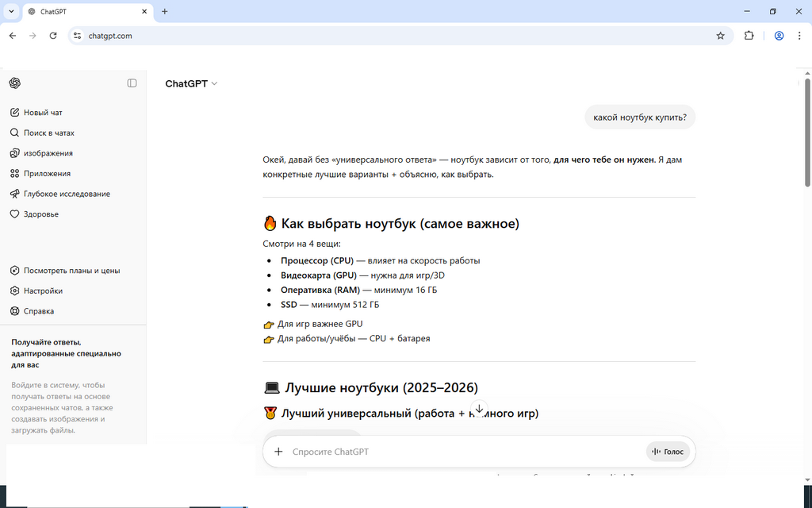This screenshot has height=508, width=812.
Task: Open the Здоровье health section
Action: [40, 214]
